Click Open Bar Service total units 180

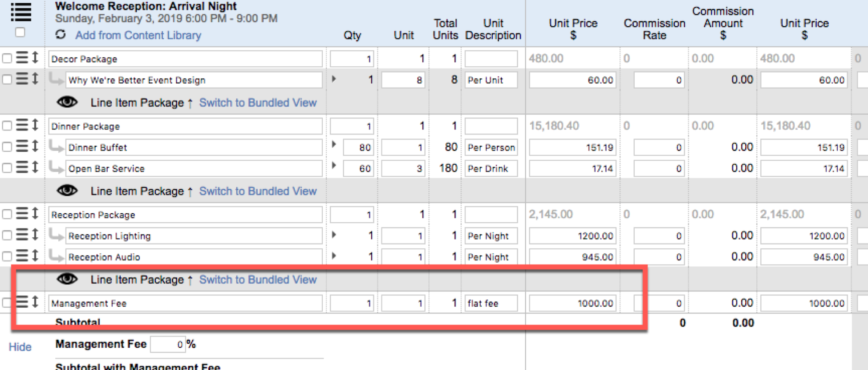[448, 168]
